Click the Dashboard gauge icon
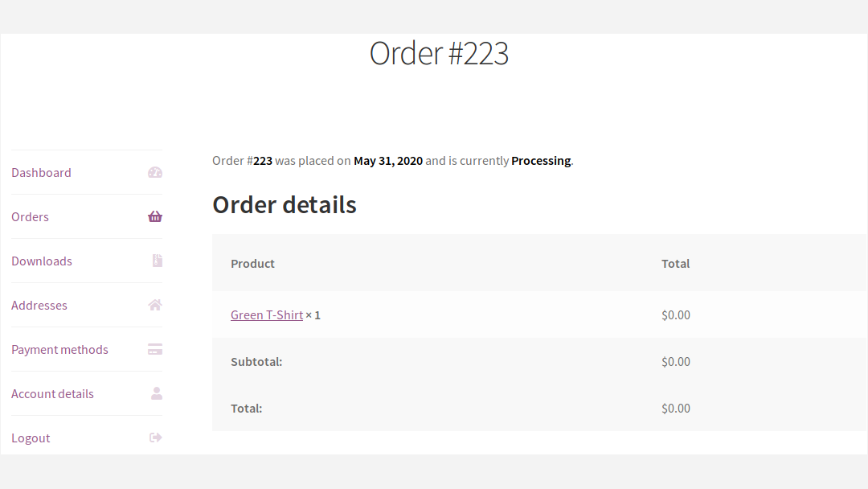Screen dimensions: 868x489 tap(155, 172)
